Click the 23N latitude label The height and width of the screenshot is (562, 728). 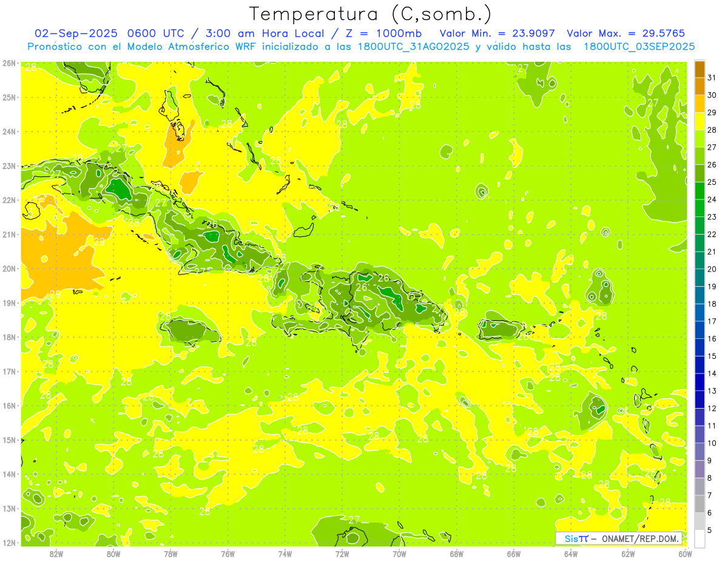(8, 166)
